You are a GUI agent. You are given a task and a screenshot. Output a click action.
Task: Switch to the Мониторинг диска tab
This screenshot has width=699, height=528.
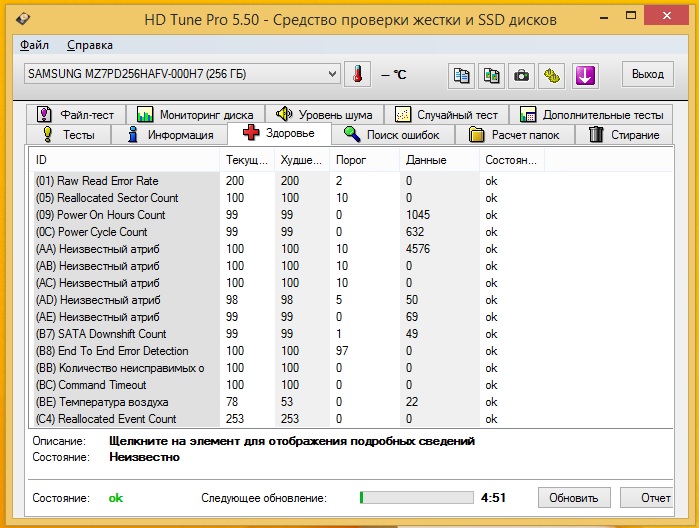(197, 114)
